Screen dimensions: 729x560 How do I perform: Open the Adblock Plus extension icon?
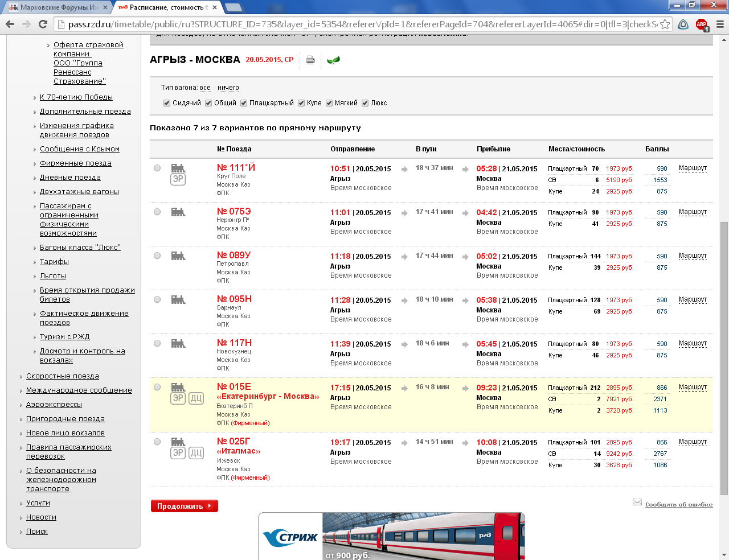[702, 24]
